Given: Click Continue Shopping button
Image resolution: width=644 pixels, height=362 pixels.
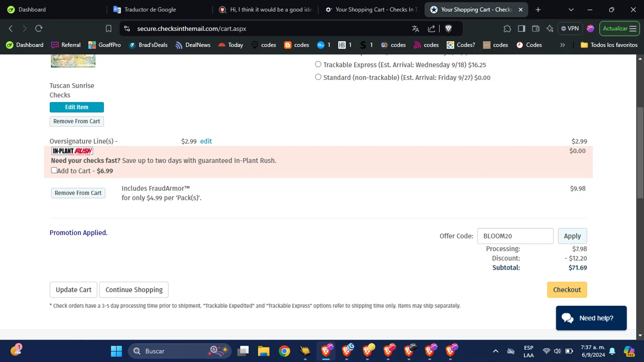Looking at the screenshot, I should point(134,290).
